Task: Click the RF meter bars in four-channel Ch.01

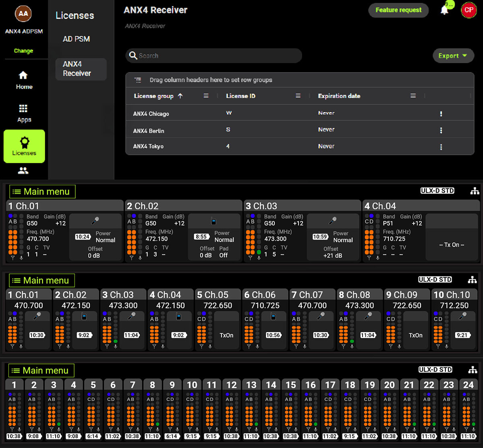Action: coord(13,242)
